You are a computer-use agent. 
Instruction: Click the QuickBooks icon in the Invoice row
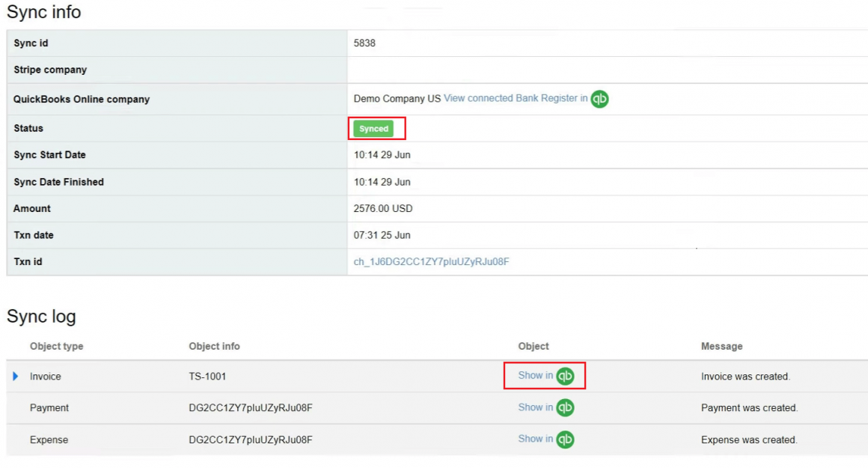click(566, 376)
